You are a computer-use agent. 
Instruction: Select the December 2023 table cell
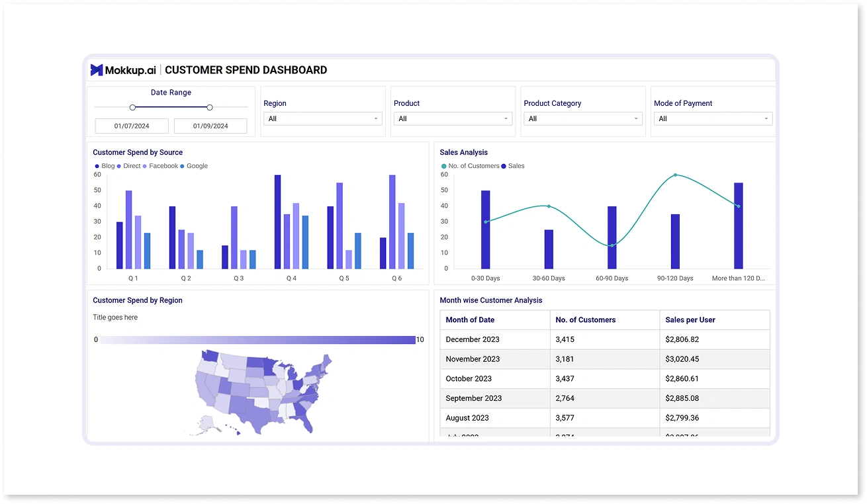pyautogui.click(x=495, y=339)
